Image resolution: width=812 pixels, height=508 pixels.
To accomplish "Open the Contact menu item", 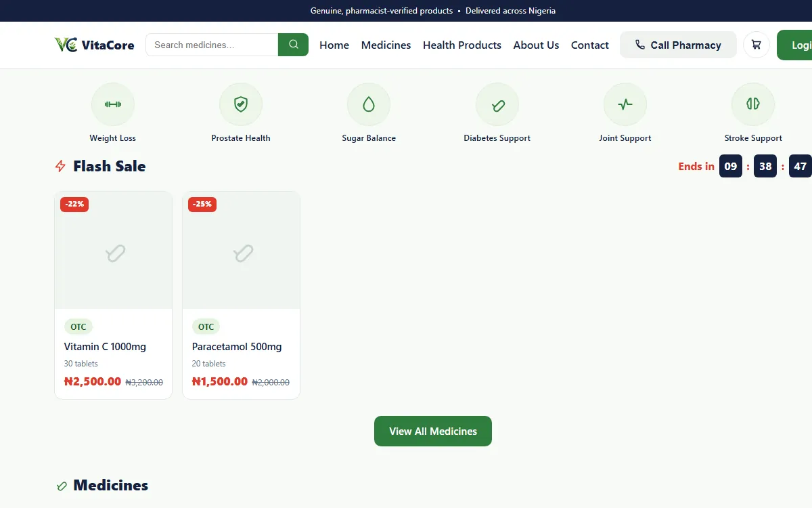I will click(590, 45).
